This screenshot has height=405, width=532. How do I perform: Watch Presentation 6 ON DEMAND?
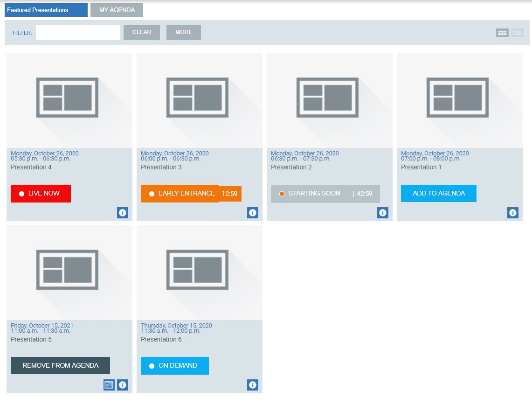click(175, 366)
